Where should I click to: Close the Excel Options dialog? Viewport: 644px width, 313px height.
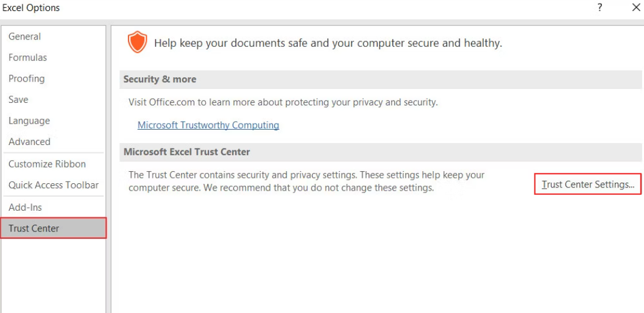point(636,8)
